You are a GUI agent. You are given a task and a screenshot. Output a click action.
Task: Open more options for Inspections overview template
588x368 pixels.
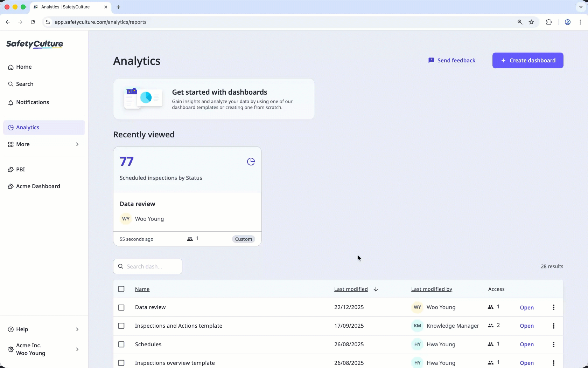pyautogui.click(x=554, y=363)
